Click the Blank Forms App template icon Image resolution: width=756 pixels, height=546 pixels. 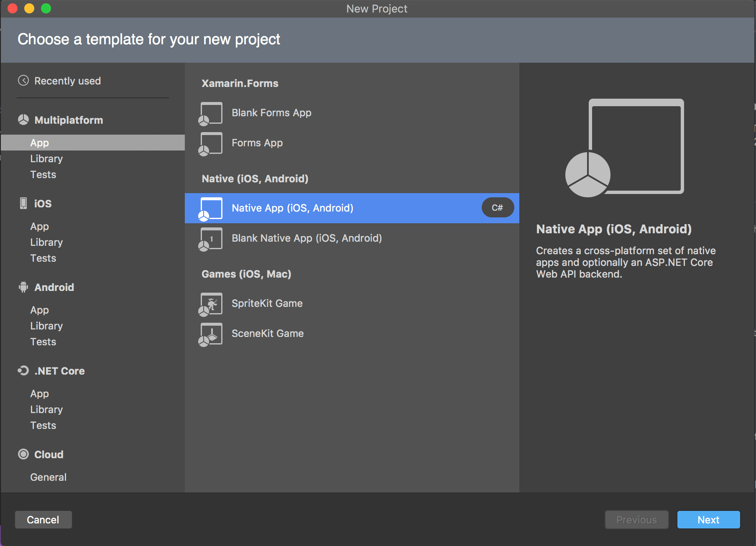coord(210,113)
